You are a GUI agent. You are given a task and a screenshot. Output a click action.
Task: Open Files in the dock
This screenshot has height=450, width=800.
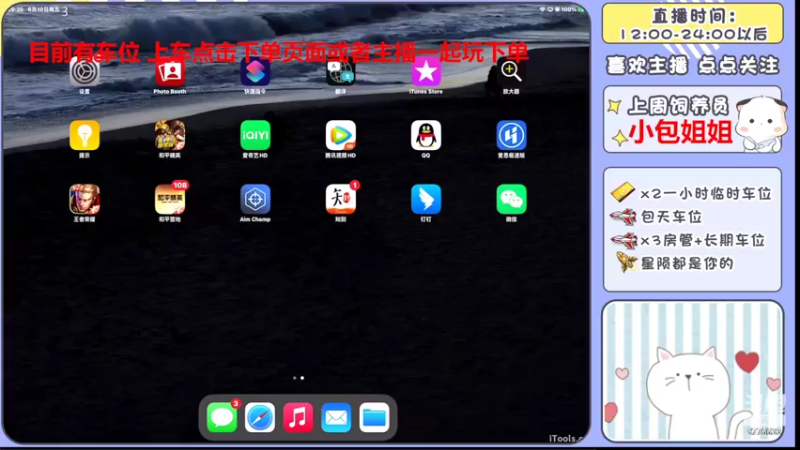374,417
